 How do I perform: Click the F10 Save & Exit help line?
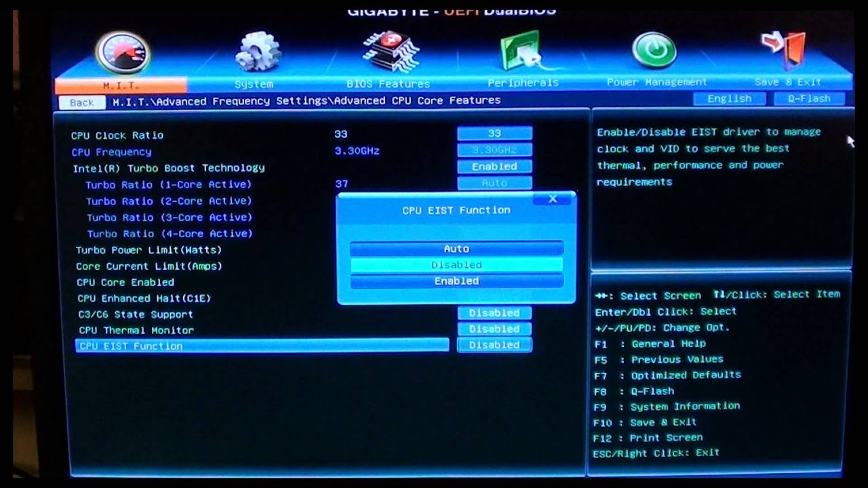645,422
